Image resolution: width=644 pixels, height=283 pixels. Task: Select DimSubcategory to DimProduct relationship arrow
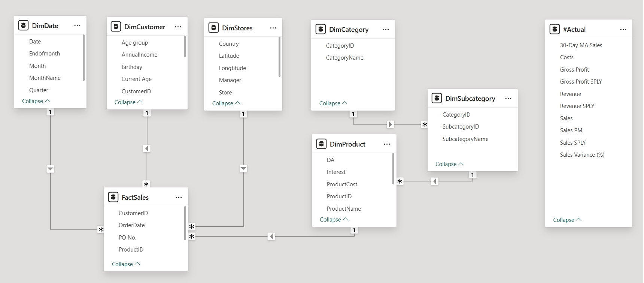(x=435, y=181)
